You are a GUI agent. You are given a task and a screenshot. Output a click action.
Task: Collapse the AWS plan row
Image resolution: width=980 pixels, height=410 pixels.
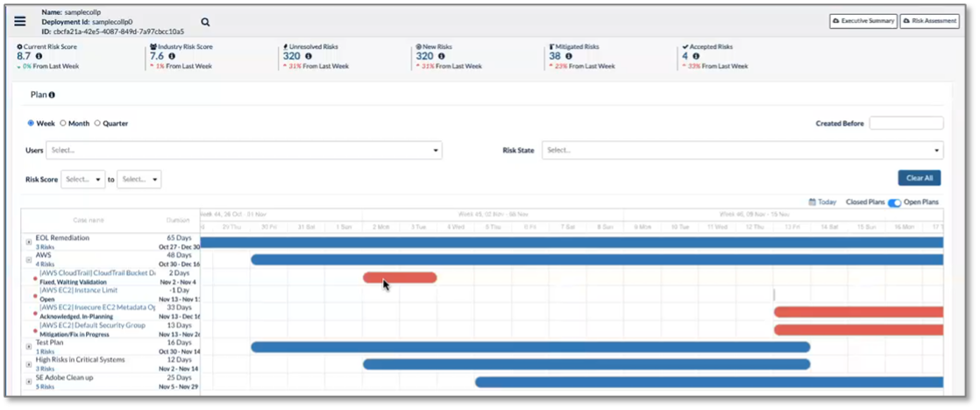(x=29, y=259)
